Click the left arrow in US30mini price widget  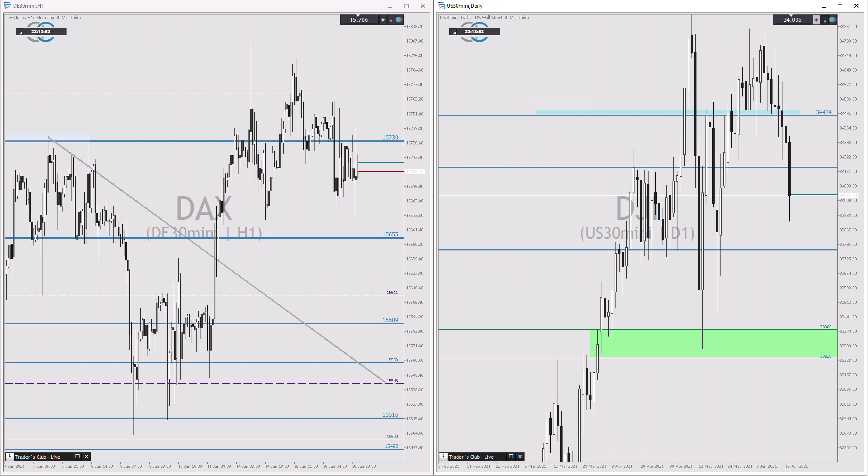(x=825, y=20)
